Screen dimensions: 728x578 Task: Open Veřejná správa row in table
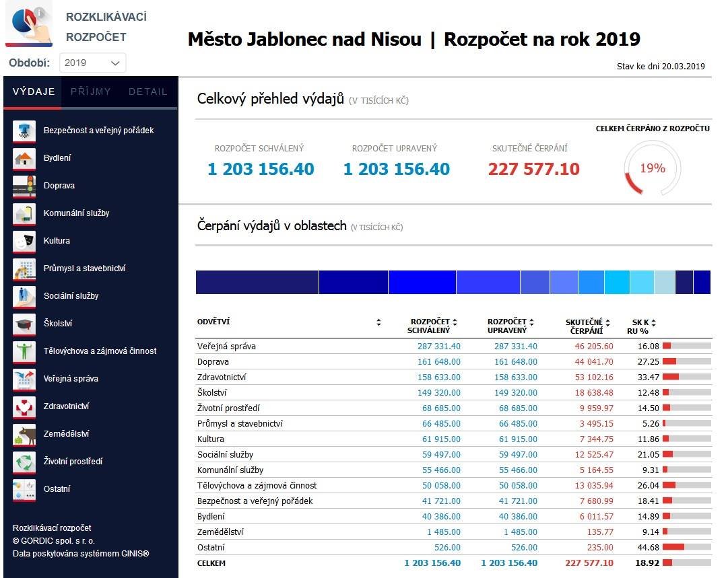click(x=226, y=347)
